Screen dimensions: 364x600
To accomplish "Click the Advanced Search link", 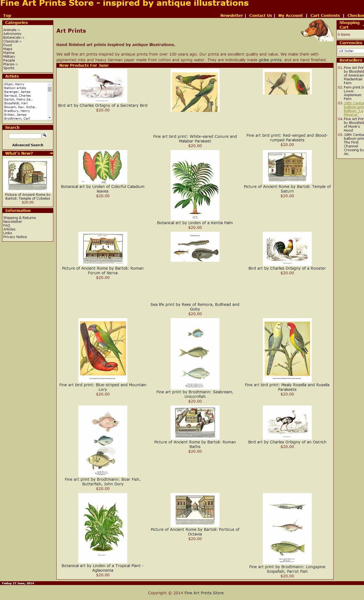I will (x=27, y=145).
